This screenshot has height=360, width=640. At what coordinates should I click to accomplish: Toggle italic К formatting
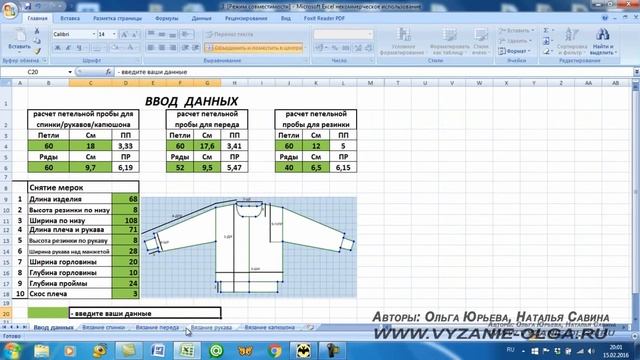(68, 48)
